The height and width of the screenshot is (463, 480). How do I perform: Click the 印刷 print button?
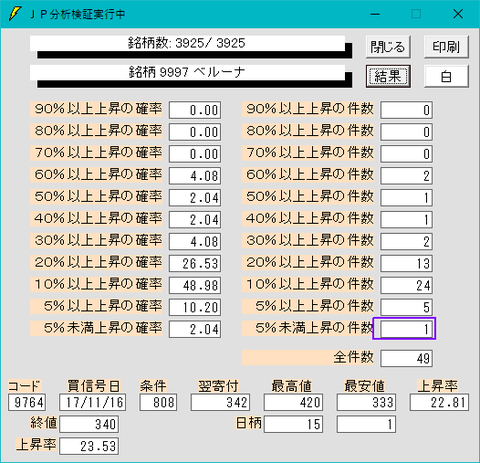coord(446,47)
